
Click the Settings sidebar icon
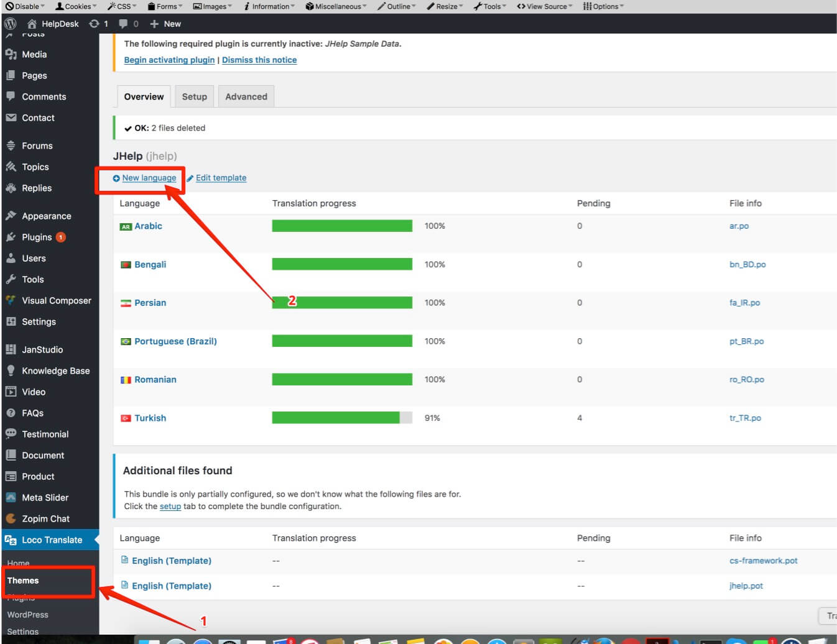coord(11,321)
